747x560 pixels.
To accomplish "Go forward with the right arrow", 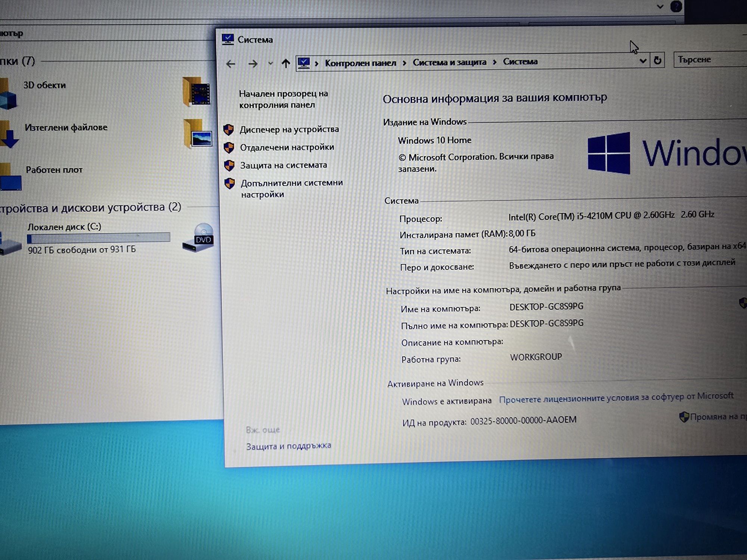I will (x=253, y=64).
